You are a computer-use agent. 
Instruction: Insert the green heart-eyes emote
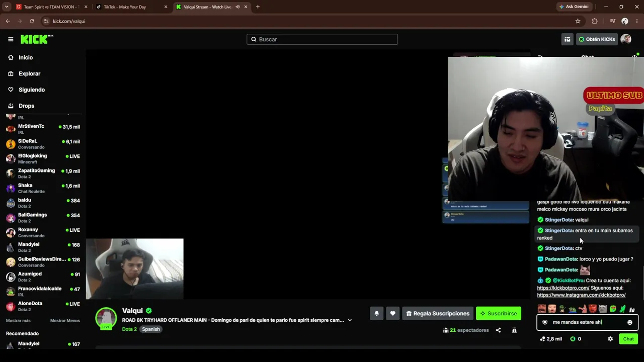tap(613, 309)
